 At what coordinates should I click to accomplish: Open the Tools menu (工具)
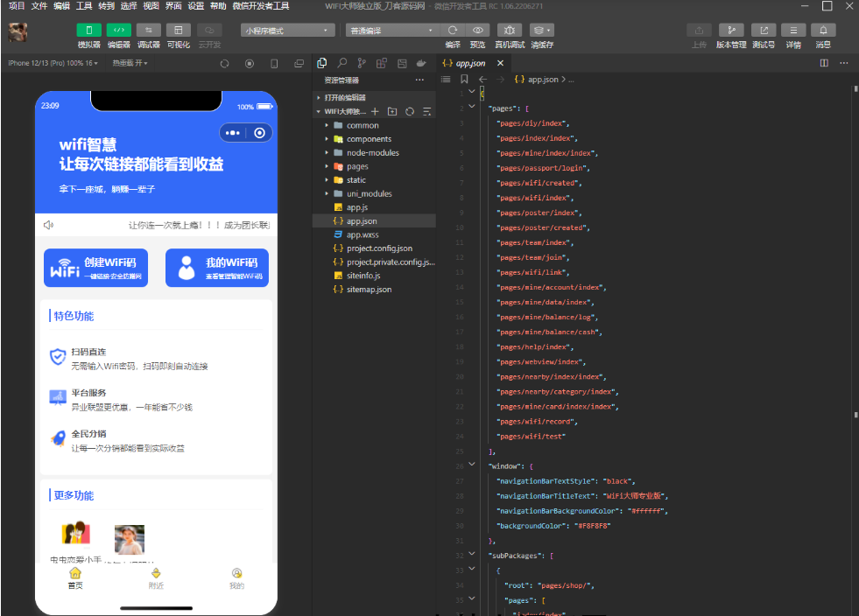84,6
